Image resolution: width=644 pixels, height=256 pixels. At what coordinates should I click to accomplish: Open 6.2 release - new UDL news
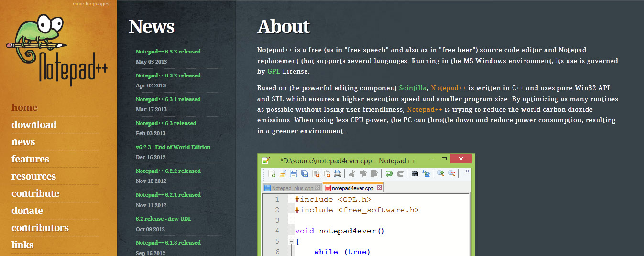[164, 219]
